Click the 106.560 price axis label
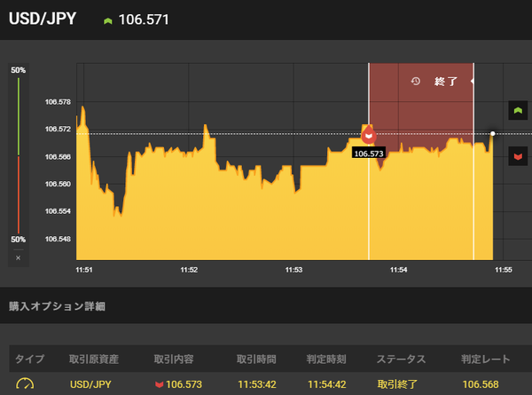The width and height of the screenshot is (532, 395). click(58, 184)
